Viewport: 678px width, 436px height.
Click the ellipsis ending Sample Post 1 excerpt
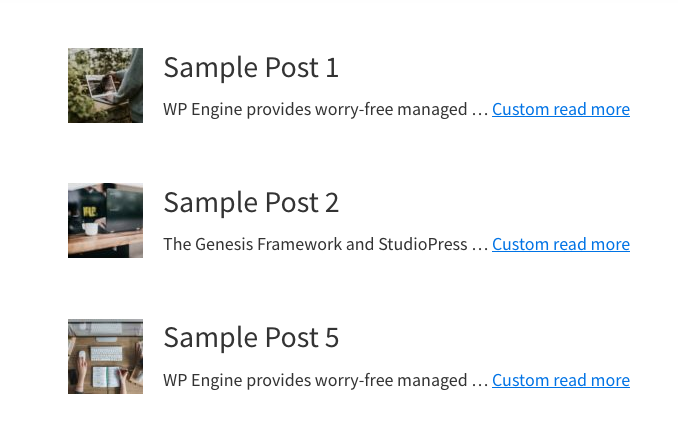click(x=479, y=111)
